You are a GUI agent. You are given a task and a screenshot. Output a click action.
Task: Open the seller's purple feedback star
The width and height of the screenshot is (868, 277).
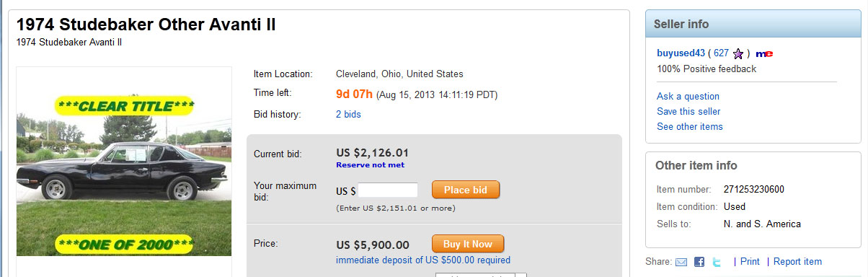pyautogui.click(x=738, y=53)
